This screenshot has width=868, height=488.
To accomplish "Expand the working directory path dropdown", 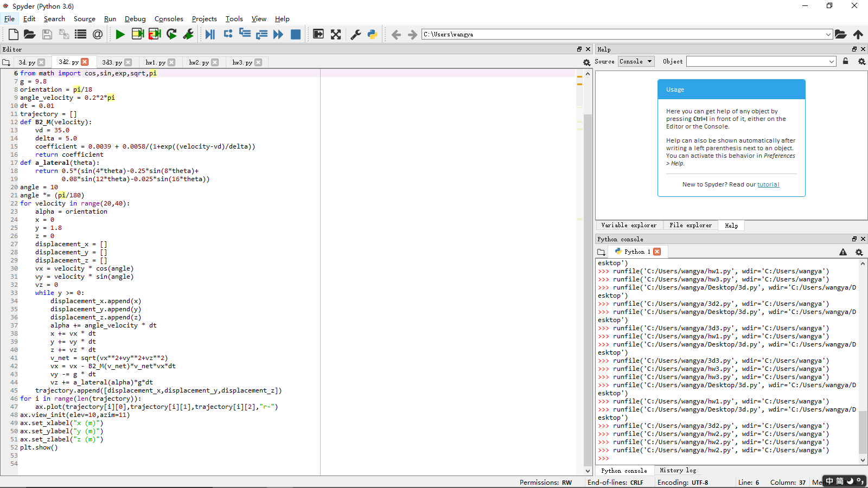I will [828, 35].
